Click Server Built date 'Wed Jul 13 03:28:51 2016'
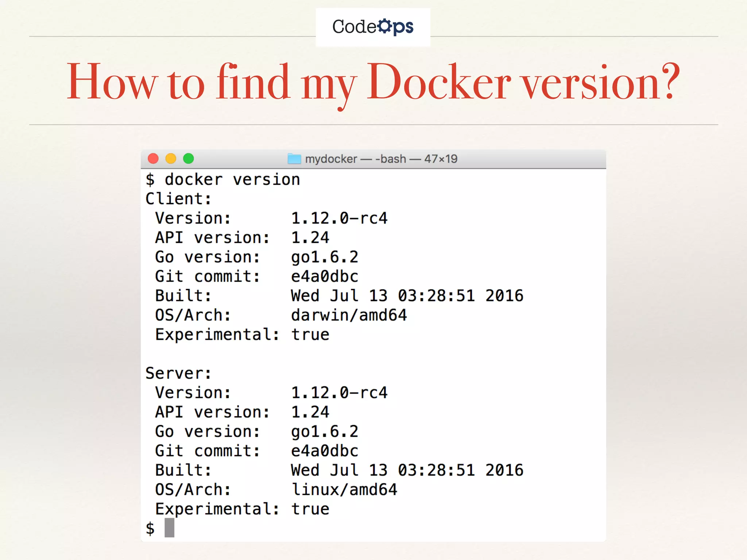This screenshot has height=560, width=747. click(407, 470)
